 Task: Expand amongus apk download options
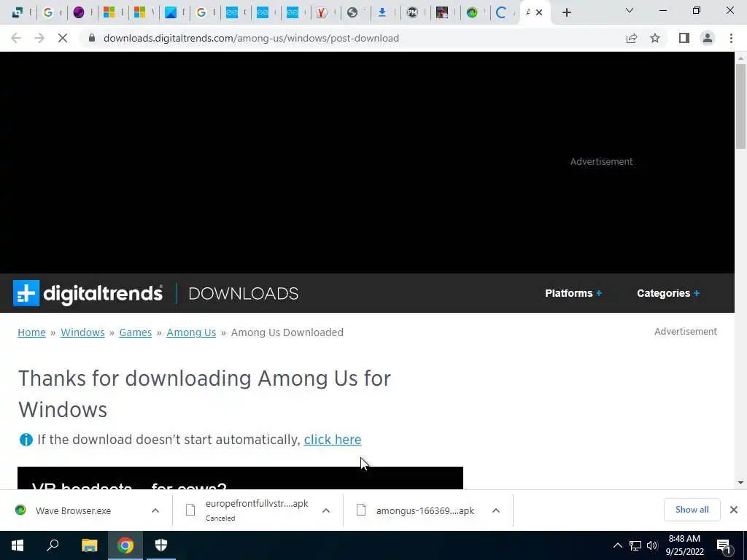[x=496, y=510]
